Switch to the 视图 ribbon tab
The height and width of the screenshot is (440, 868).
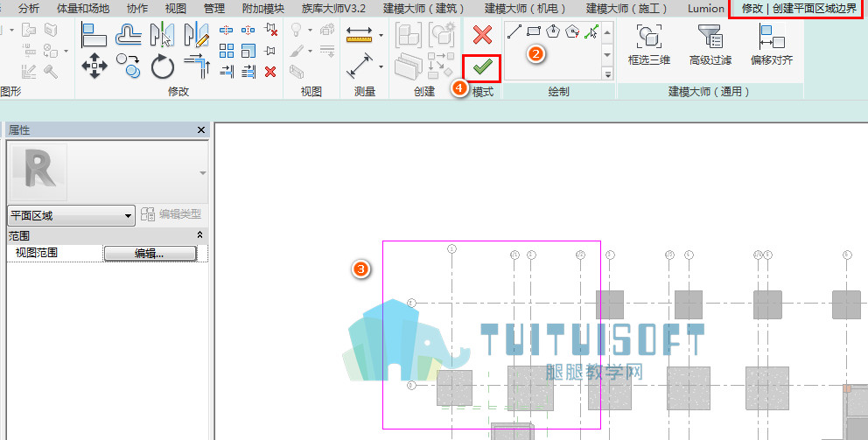point(176,8)
